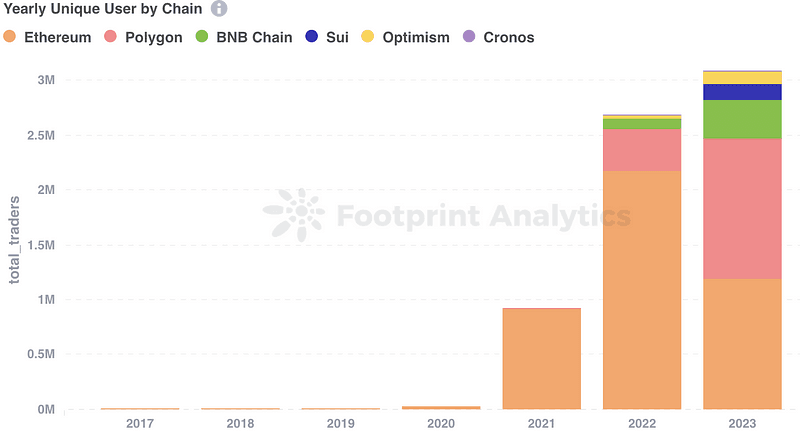Screen dimensions: 800x435
Task: Click the Yearly Unique User by Chain title
Action: [103, 9]
